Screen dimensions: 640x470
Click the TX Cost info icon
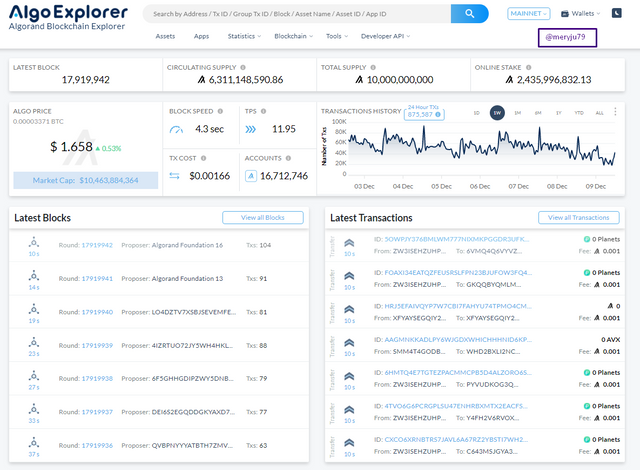[x=203, y=158]
